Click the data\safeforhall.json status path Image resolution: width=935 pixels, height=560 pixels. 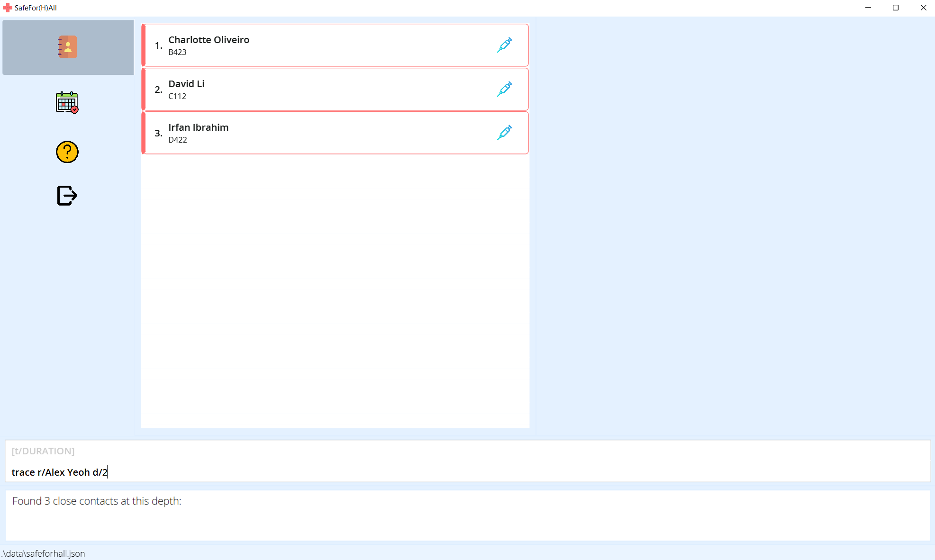pos(43,553)
